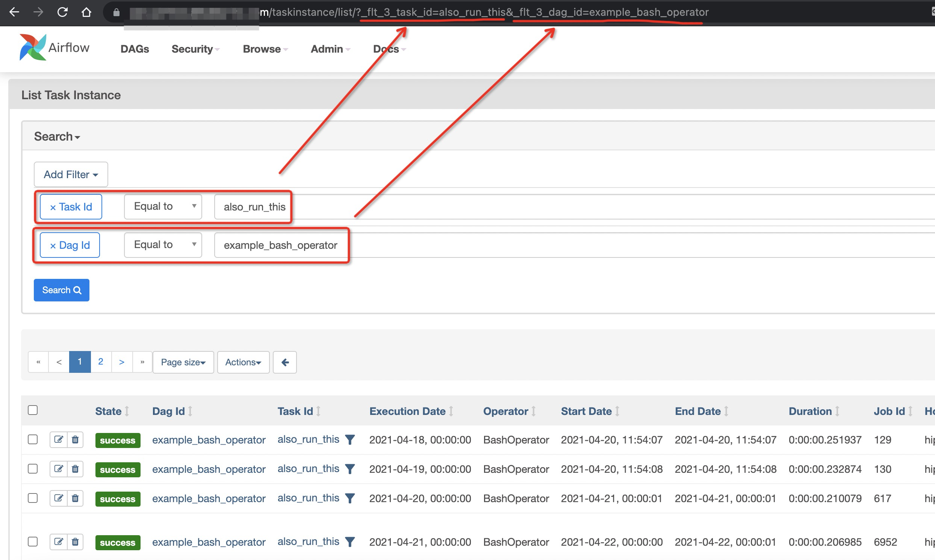Click the edit icon for job 6952 row
The width and height of the screenshot is (935, 560).
[x=59, y=542]
